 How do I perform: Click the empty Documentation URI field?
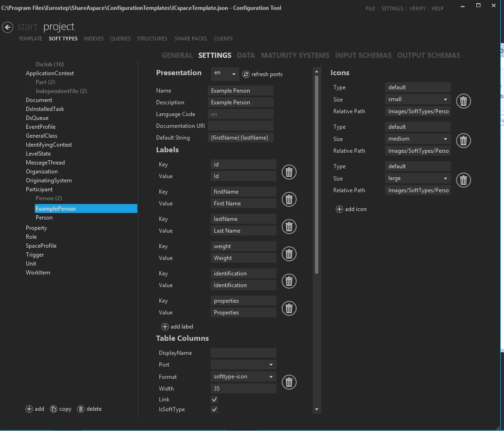point(241,126)
